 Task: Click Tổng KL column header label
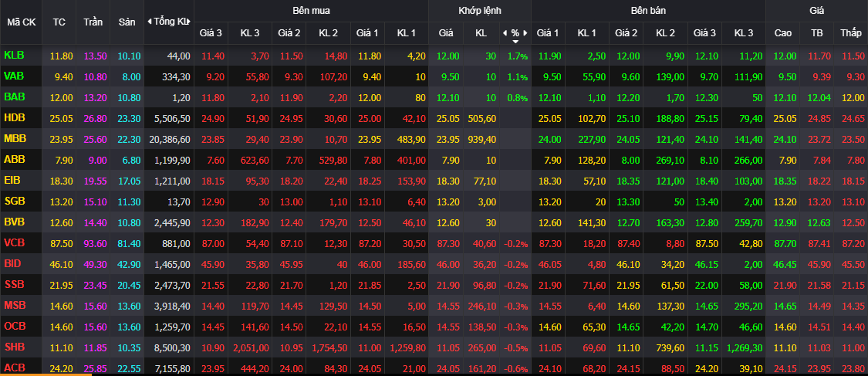tap(170, 22)
